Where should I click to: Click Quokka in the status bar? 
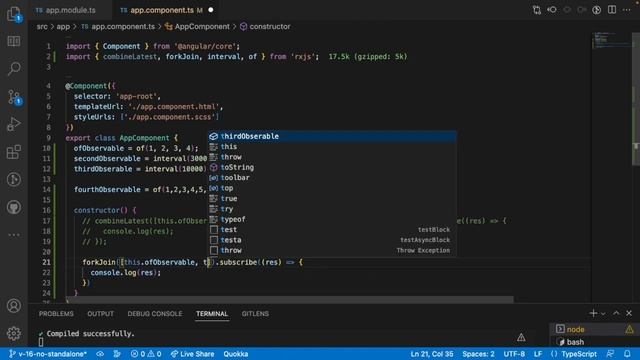[236, 354]
